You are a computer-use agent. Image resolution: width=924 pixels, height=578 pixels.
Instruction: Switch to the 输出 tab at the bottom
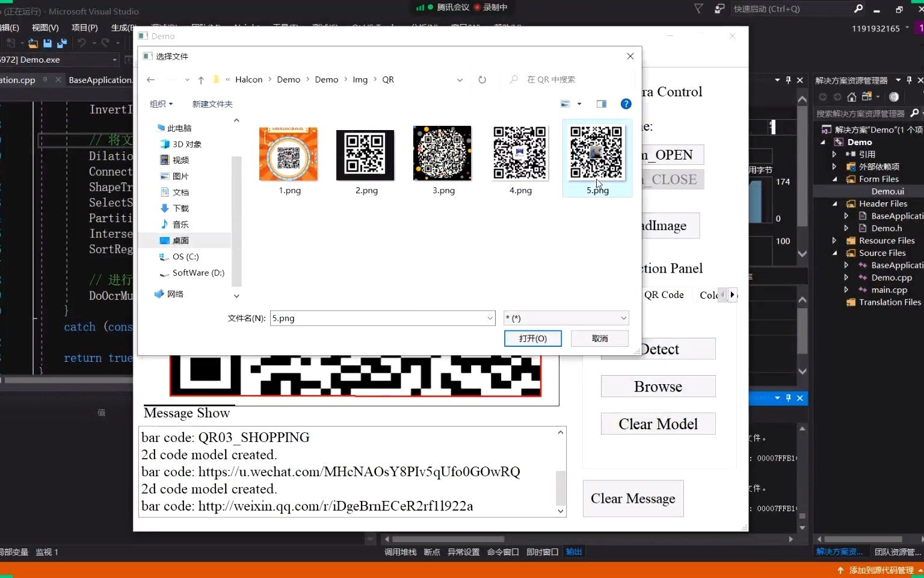tap(574, 552)
